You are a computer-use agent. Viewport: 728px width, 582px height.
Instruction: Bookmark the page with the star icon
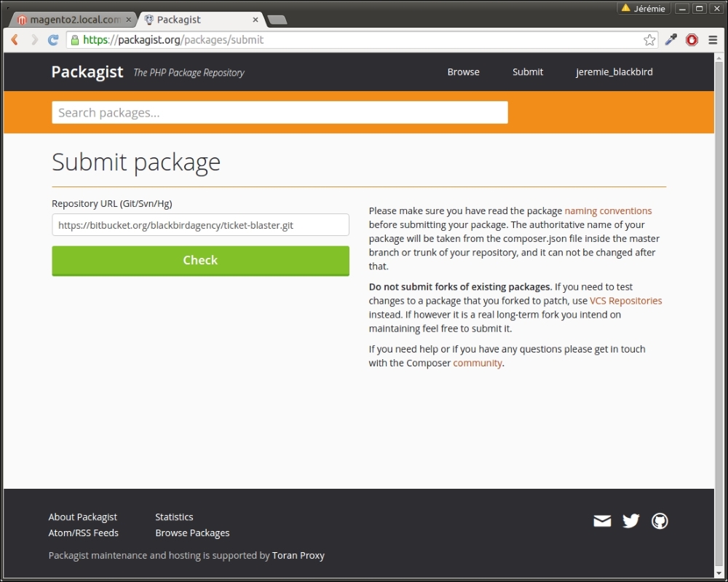pos(649,40)
